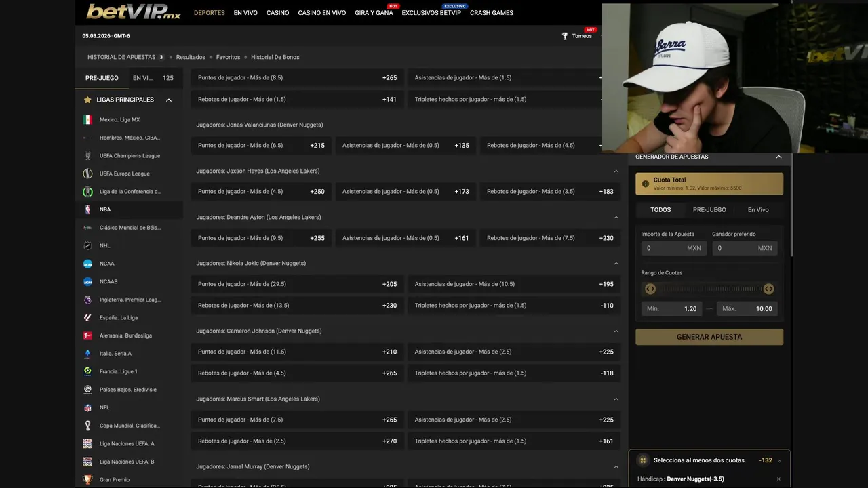Select the España La Liga icon
Image resolution: width=868 pixels, height=488 pixels.
pyautogui.click(x=87, y=317)
